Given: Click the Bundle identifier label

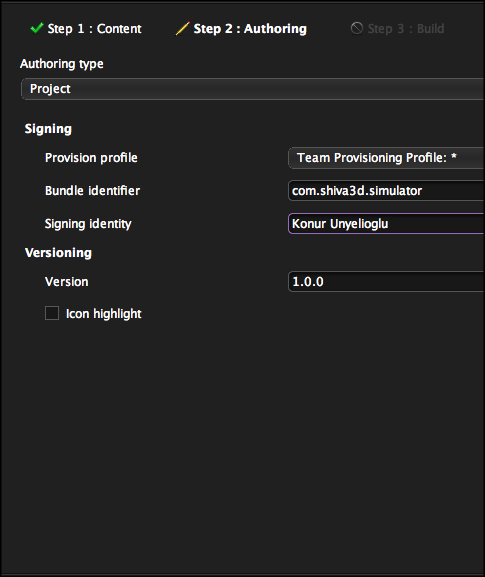Looking at the screenshot, I should [x=92, y=191].
